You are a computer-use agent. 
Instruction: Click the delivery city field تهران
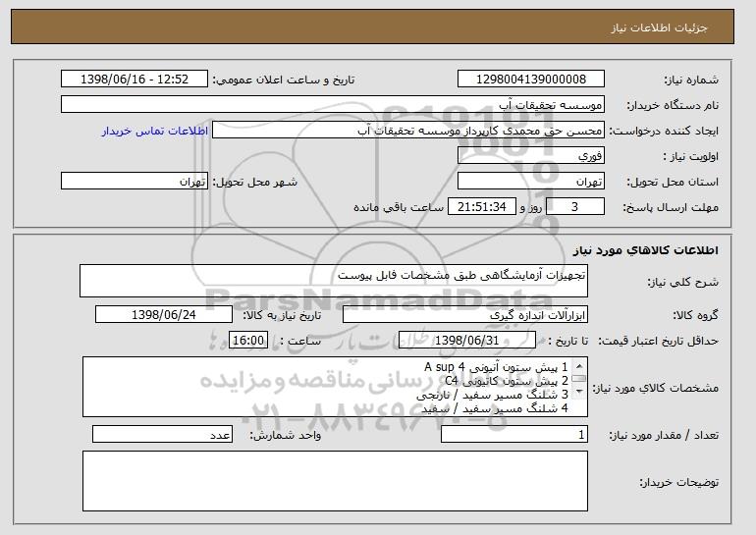coord(135,182)
